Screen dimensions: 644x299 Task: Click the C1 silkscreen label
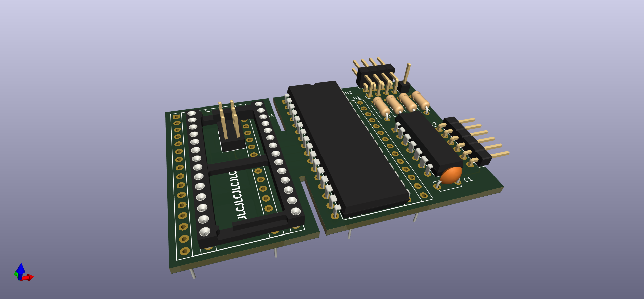[x=468, y=180]
